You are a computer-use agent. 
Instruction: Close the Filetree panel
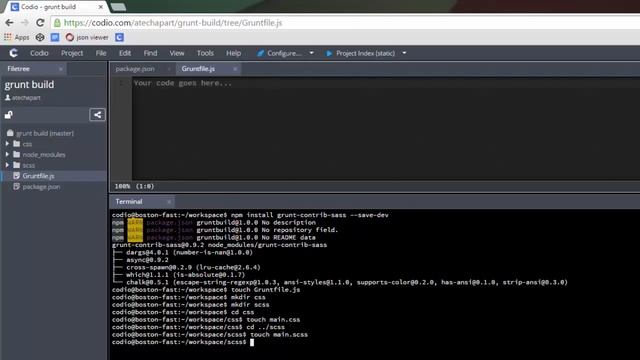coord(61,69)
